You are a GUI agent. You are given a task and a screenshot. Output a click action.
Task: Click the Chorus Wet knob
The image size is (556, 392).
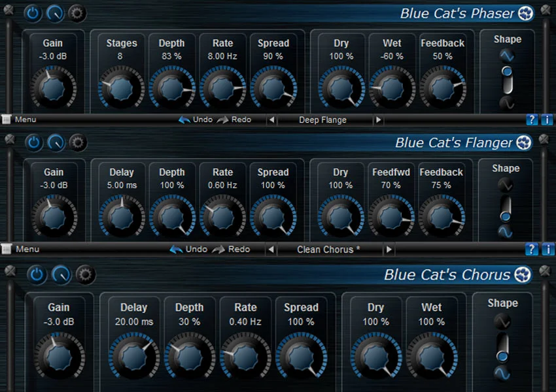432,356
